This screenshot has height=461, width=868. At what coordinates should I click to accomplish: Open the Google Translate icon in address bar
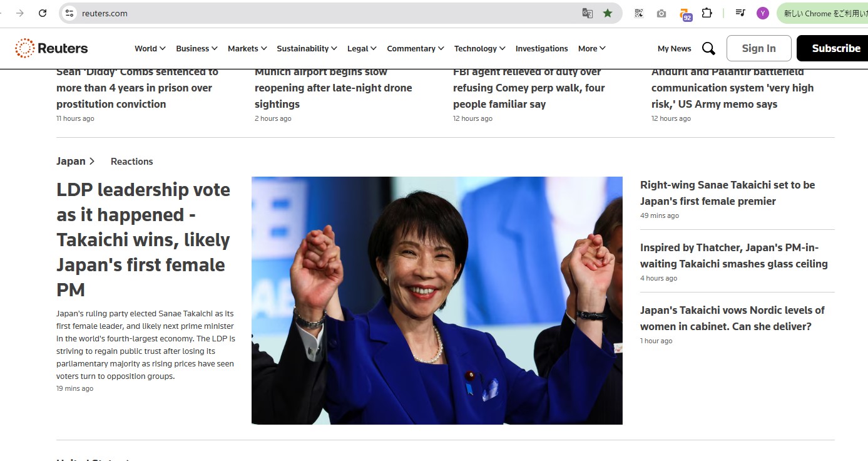coord(587,13)
